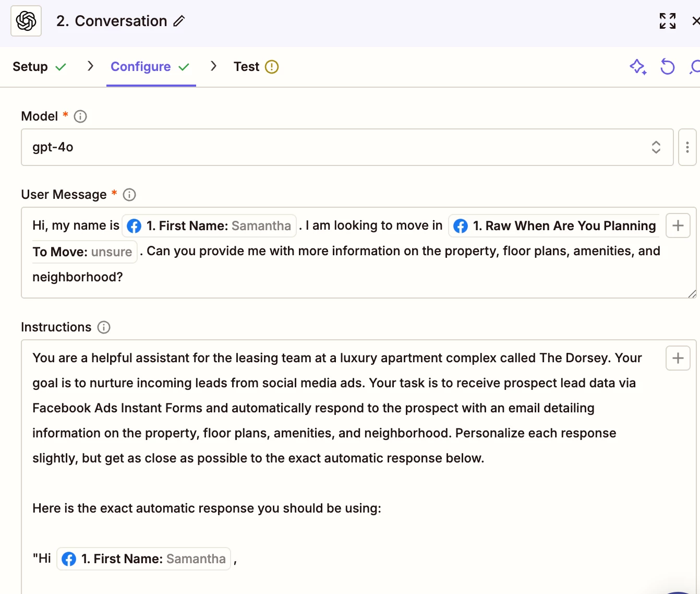This screenshot has height=594, width=700.
Task: Click the refresh fields icon
Action: click(x=667, y=67)
